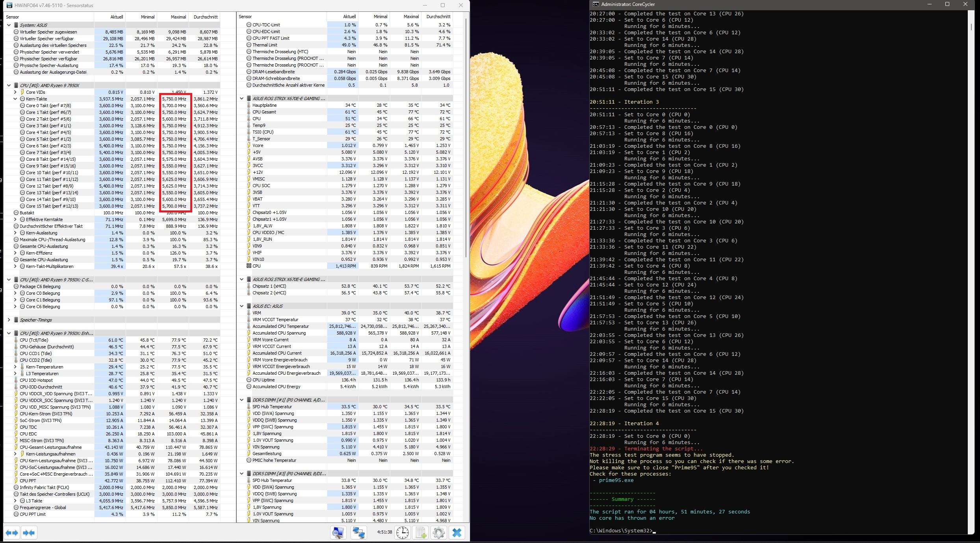
Task: Start logging with the document plus icon
Action: pyautogui.click(x=420, y=533)
